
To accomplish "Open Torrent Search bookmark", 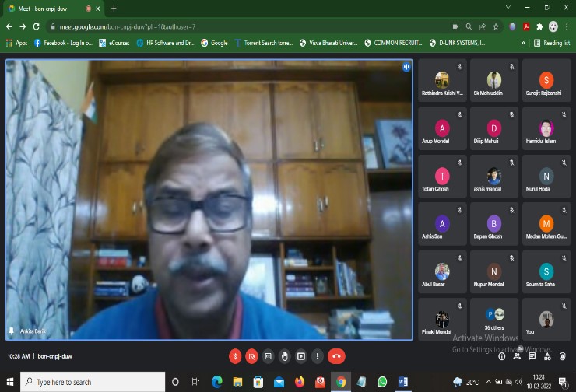I will 264,43.
